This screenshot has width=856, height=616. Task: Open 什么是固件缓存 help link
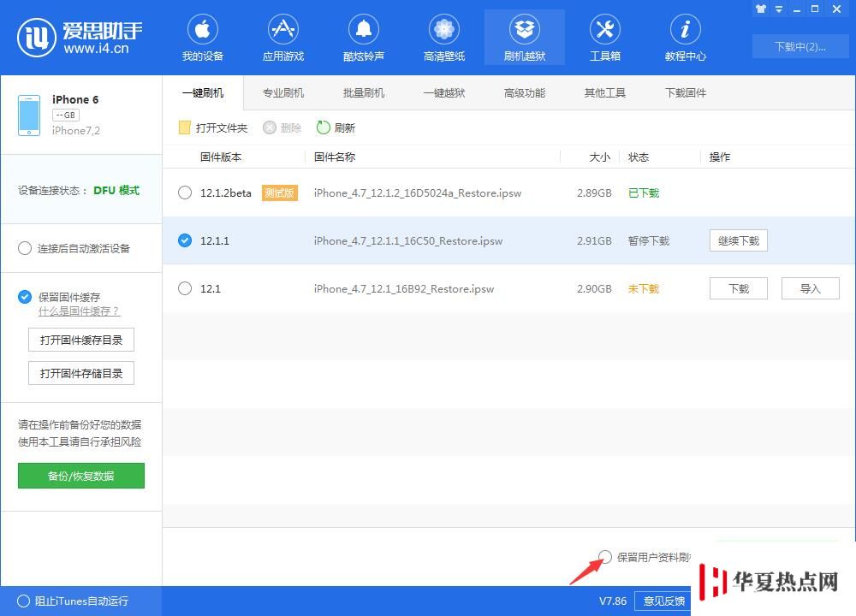pos(79,311)
